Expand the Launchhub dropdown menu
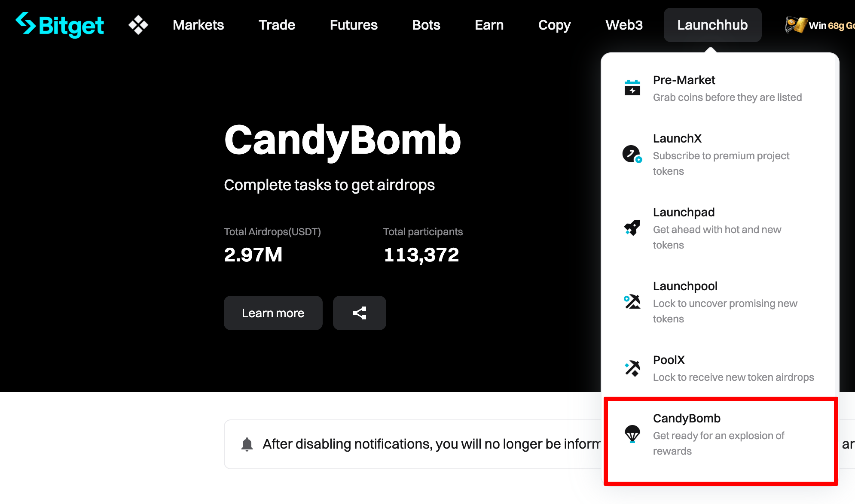 click(712, 25)
